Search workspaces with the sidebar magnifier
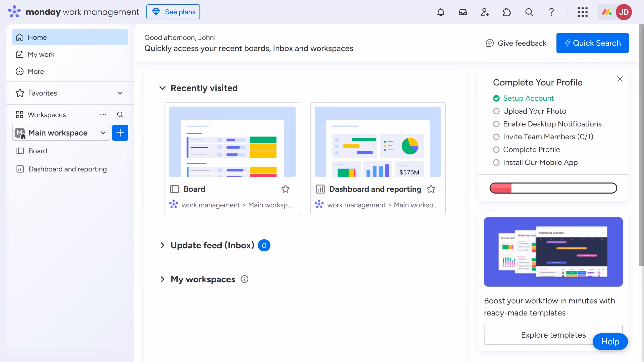Screen dimensions: 644x362 coord(120,115)
